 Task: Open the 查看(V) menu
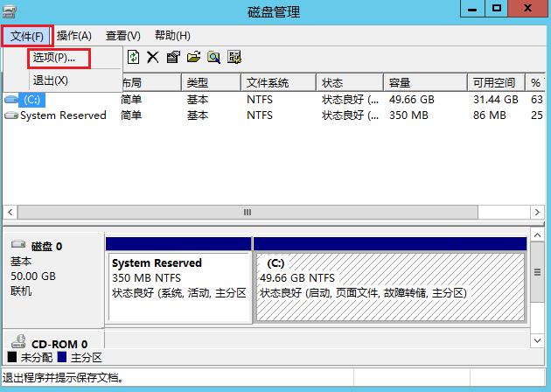click(x=123, y=36)
